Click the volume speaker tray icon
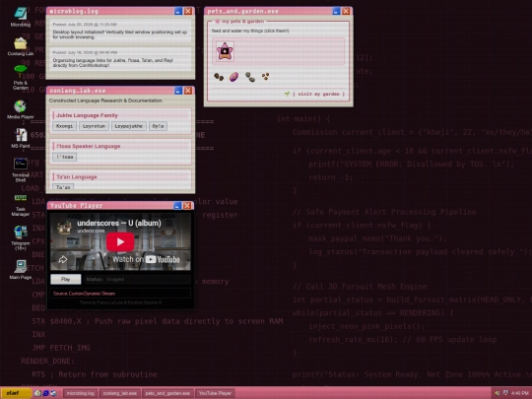Viewport: 532px width, 399px height. coord(498,393)
